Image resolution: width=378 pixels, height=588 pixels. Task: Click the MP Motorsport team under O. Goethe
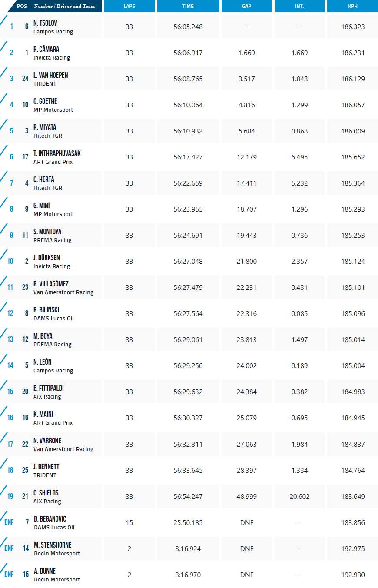(x=53, y=110)
